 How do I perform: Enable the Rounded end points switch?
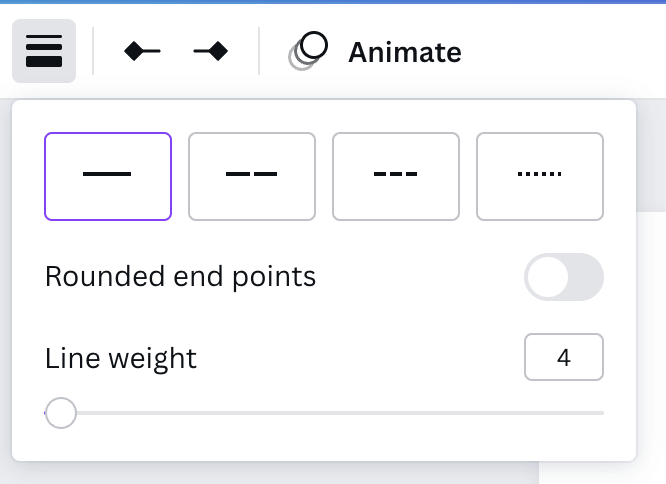(564, 277)
